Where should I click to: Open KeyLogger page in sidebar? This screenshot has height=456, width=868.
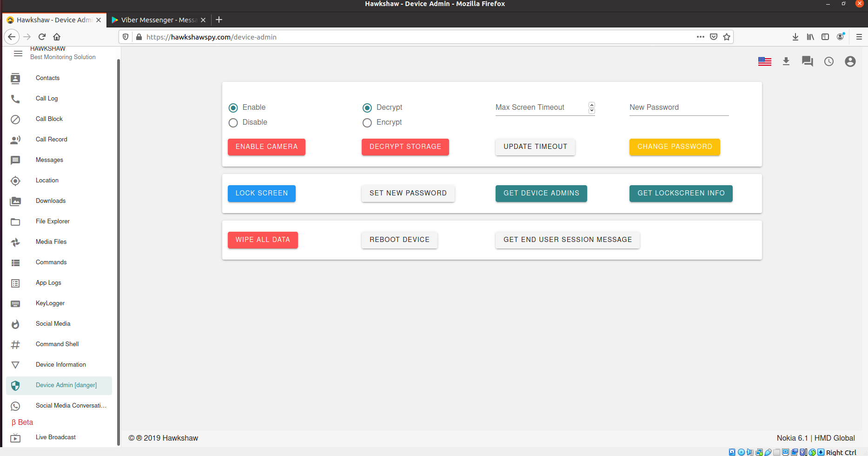(x=59, y=303)
